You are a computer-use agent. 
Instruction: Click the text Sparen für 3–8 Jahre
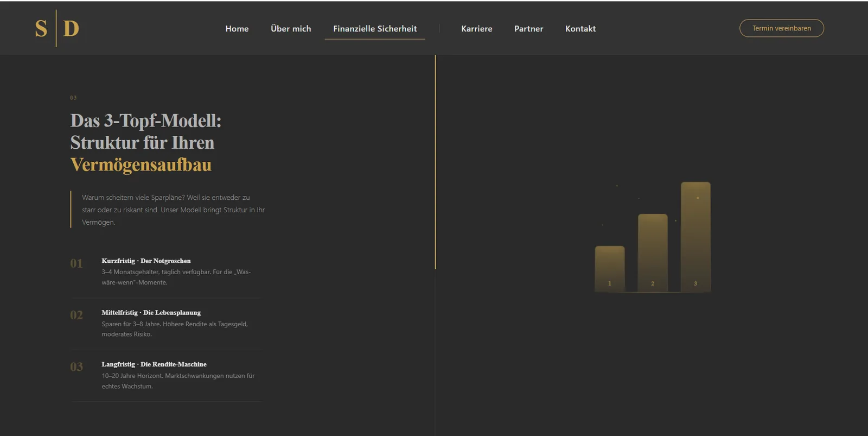(x=131, y=324)
